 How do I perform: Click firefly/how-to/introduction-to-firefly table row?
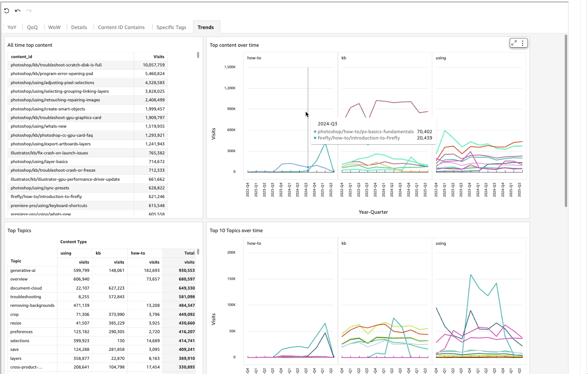coord(88,196)
